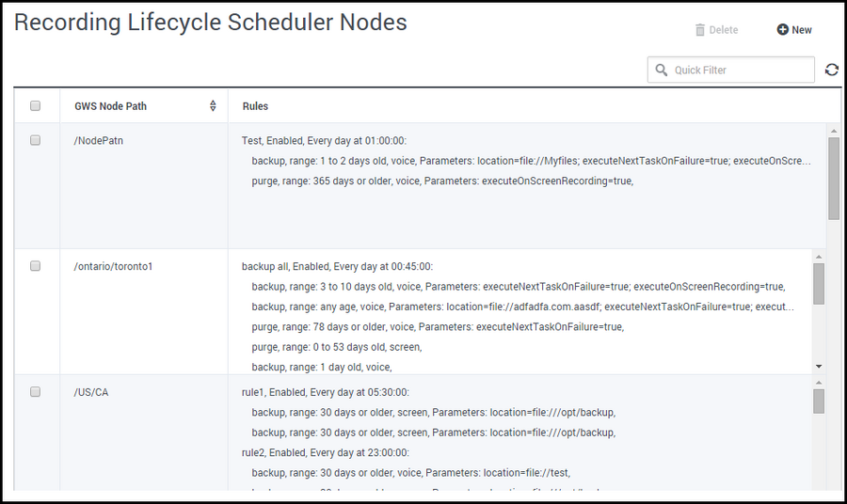Select the /ontario/toronto1 row checkbox
The width and height of the screenshot is (847, 504).
click(36, 266)
